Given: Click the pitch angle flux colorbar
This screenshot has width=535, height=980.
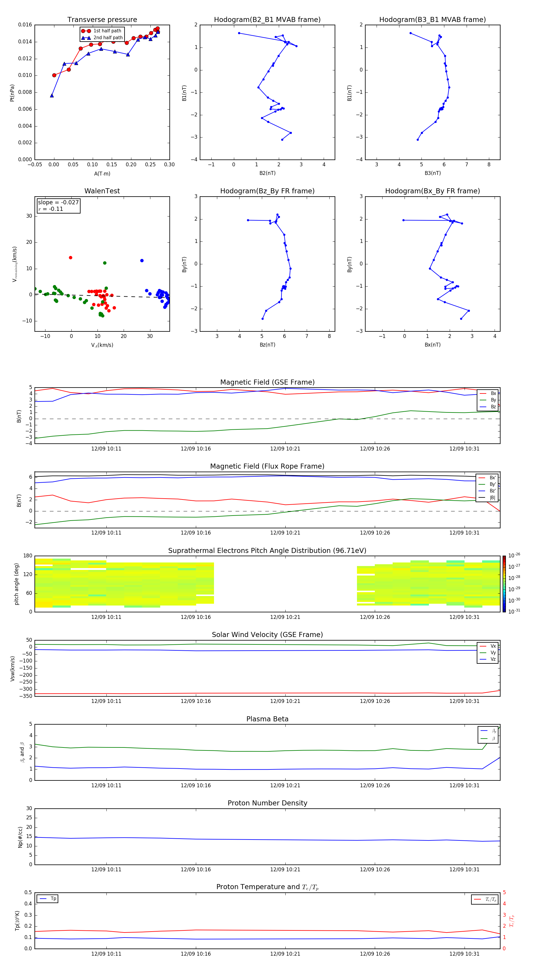Looking at the screenshot, I should click(504, 584).
